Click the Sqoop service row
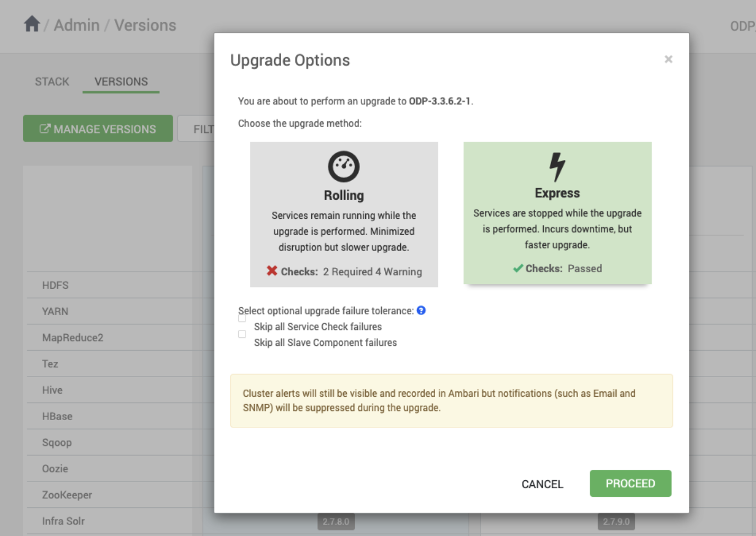This screenshot has height=536, width=756. pyautogui.click(x=110, y=442)
